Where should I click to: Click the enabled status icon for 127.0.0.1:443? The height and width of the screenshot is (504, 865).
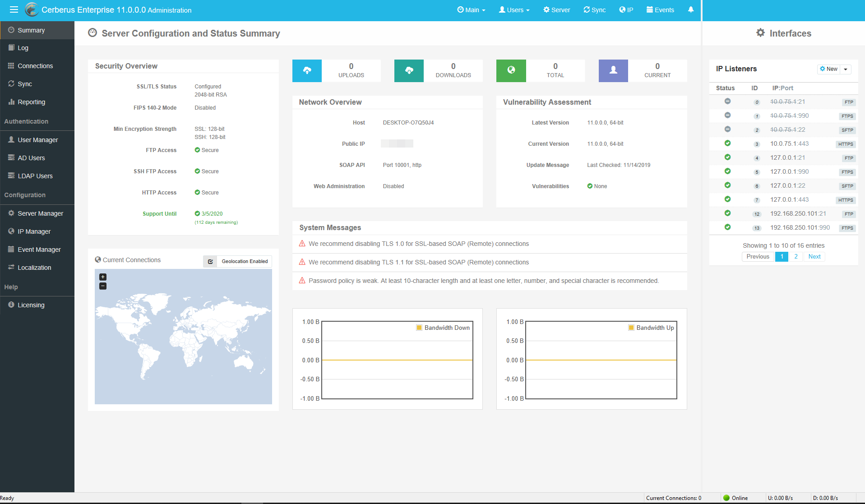point(727,199)
